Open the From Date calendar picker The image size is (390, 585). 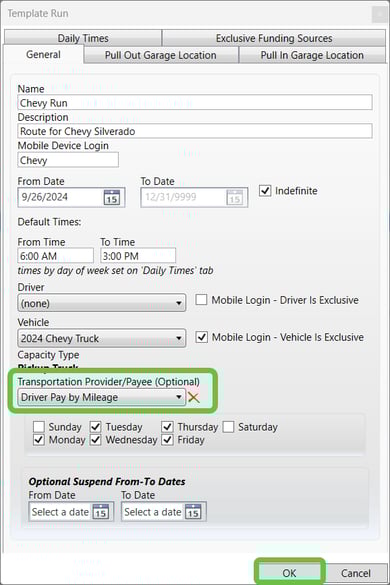[x=112, y=197]
